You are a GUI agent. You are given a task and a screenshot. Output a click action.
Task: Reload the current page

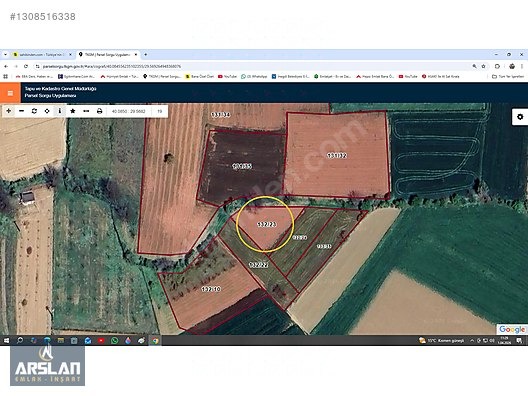tap(26, 66)
